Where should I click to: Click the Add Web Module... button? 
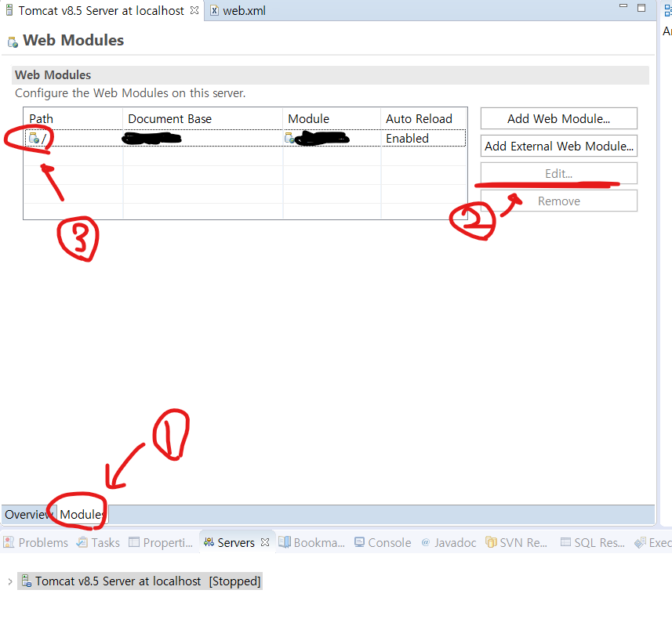pos(558,118)
